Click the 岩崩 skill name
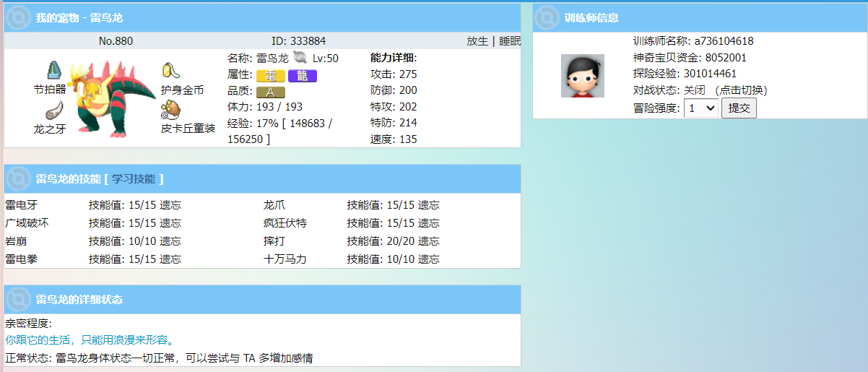This screenshot has width=868, height=372. [16, 241]
